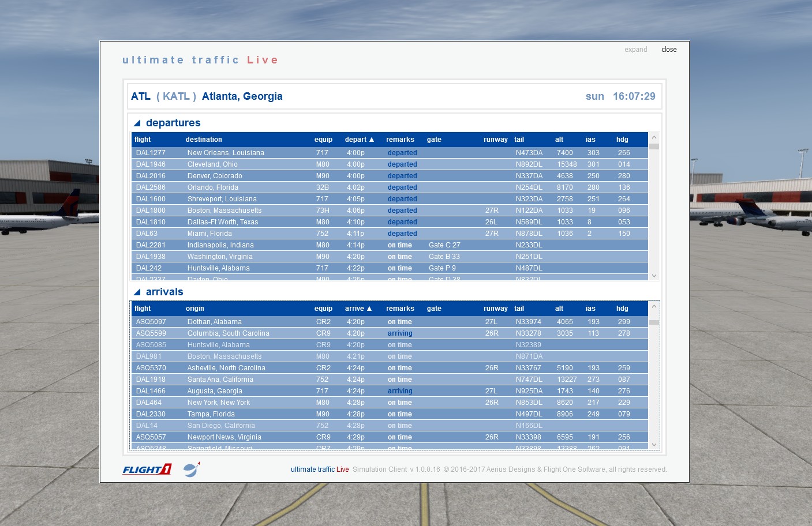Sort arrivals by ias header
The image size is (812, 526).
point(590,309)
